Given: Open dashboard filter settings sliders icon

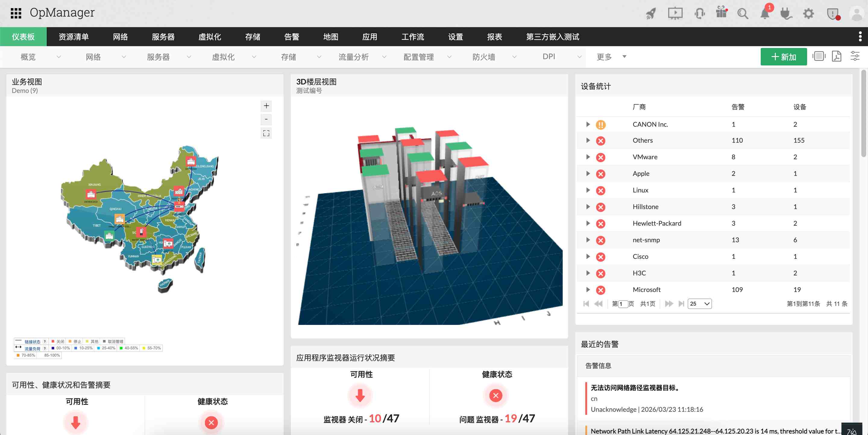Looking at the screenshot, I should (x=856, y=57).
